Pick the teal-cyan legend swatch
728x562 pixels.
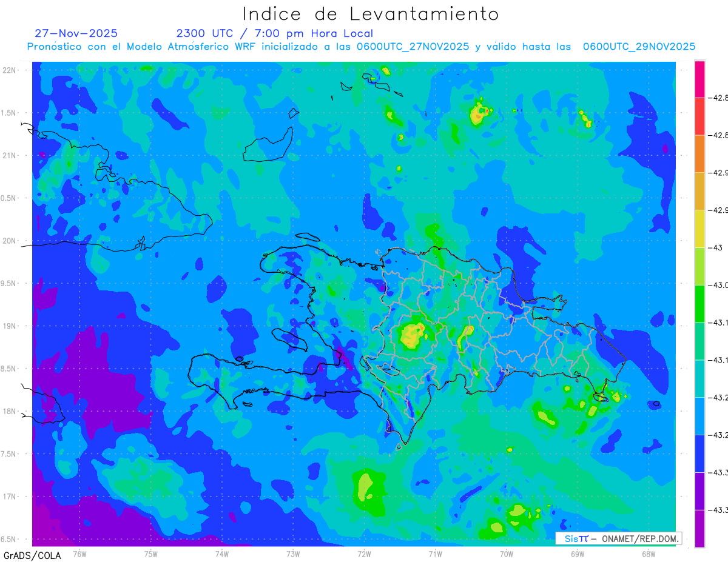(x=699, y=379)
